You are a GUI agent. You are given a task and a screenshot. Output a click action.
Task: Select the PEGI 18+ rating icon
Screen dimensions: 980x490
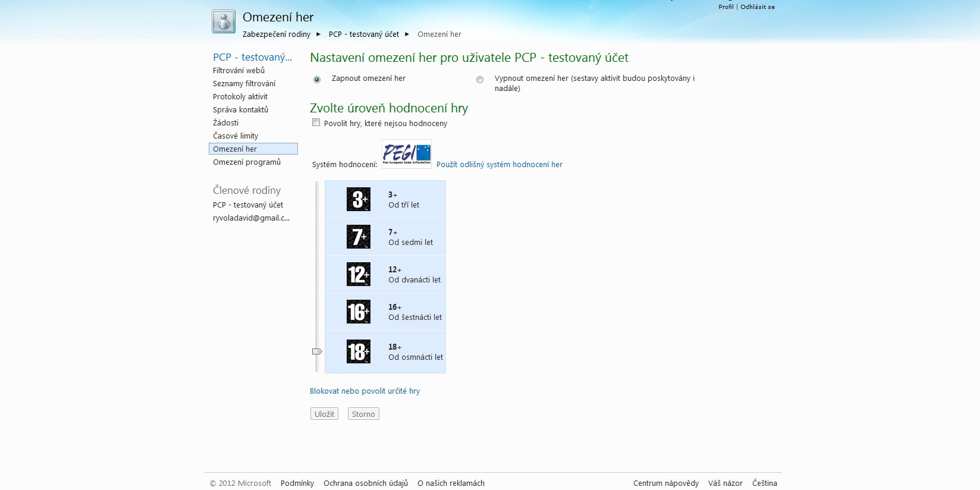(359, 351)
